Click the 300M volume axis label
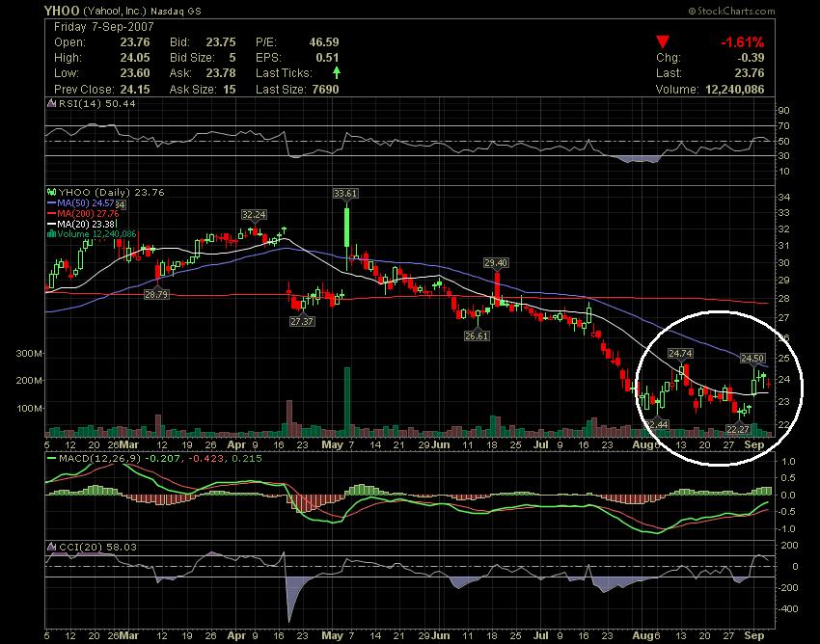Viewport: 820px width, 644px height. point(29,354)
